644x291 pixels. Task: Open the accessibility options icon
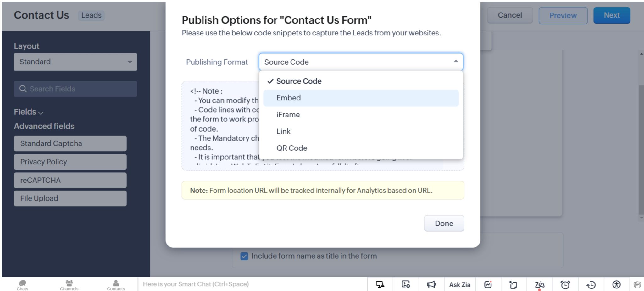pos(616,284)
